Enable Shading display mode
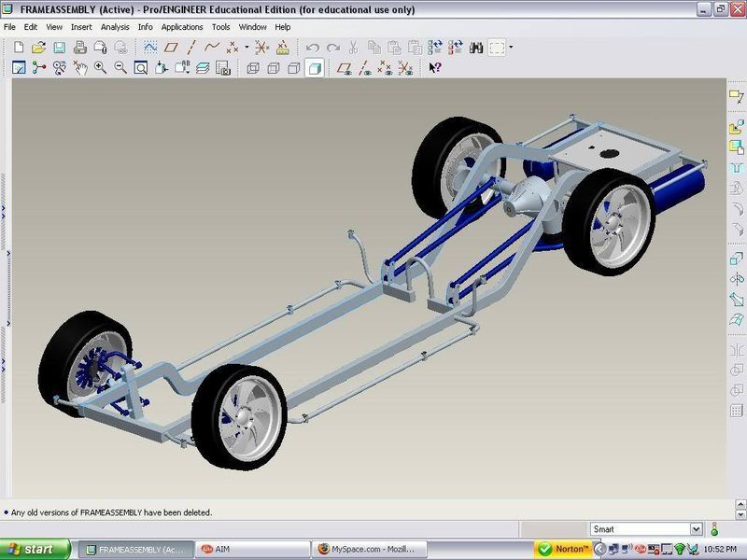The image size is (747, 560). (x=315, y=67)
